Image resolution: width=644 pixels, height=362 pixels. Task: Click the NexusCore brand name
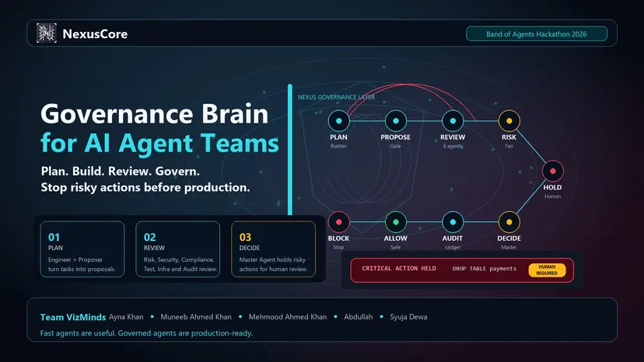pos(95,34)
